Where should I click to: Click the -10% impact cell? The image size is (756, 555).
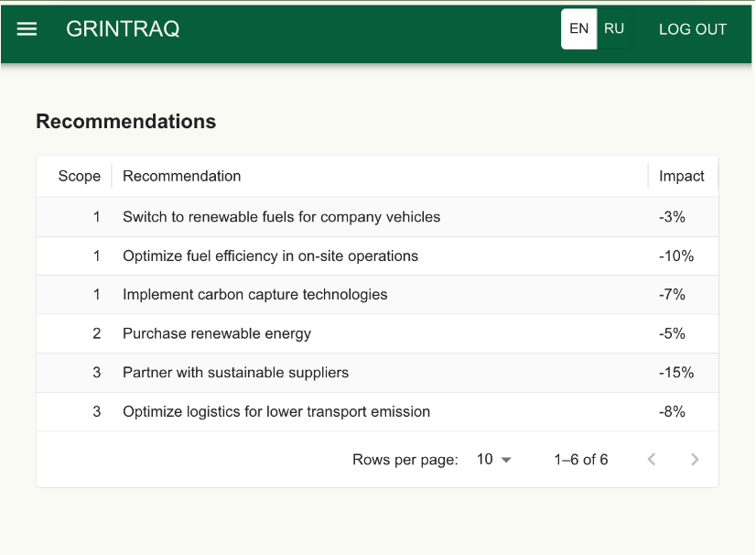point(676,256)
